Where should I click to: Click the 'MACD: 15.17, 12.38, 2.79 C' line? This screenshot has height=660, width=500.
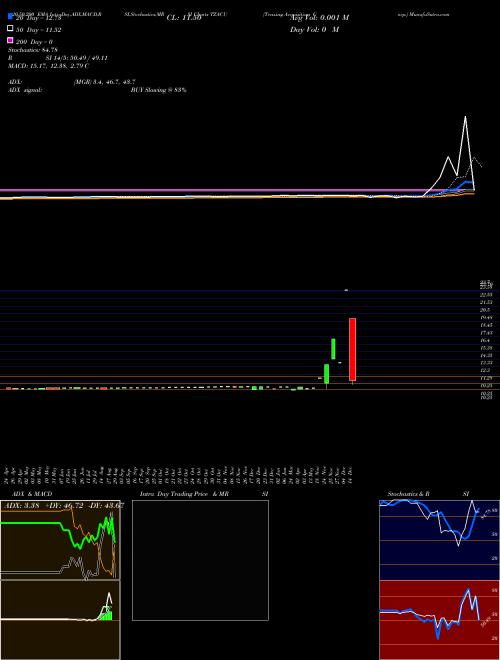tap(48, 66)
